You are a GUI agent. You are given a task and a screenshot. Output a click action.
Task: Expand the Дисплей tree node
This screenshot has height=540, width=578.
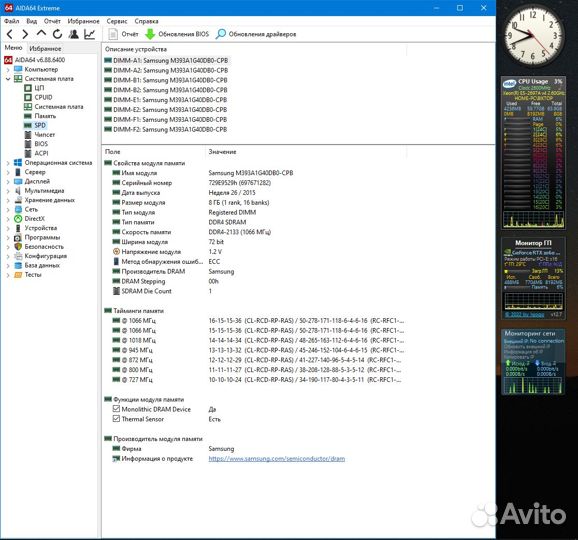click(8, 181)
